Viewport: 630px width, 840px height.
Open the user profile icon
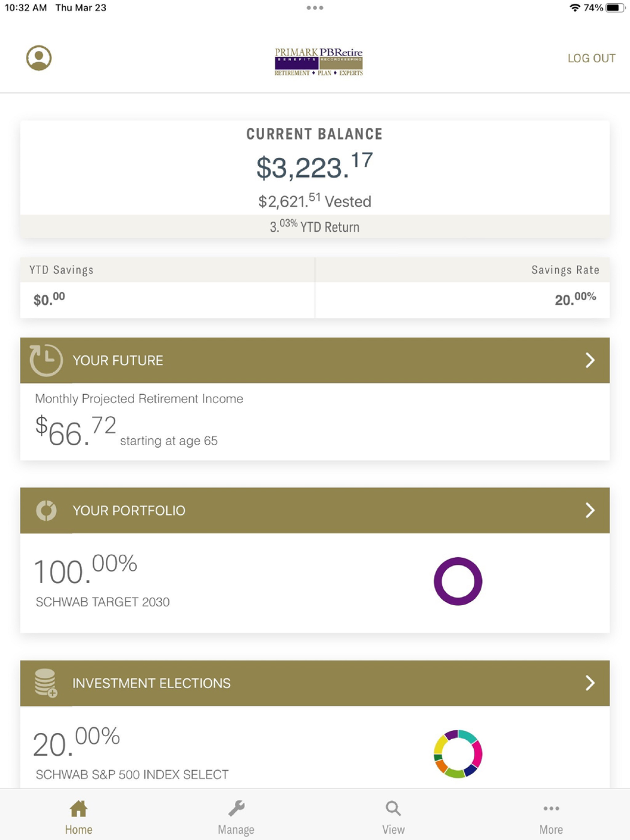pos(38,58)
